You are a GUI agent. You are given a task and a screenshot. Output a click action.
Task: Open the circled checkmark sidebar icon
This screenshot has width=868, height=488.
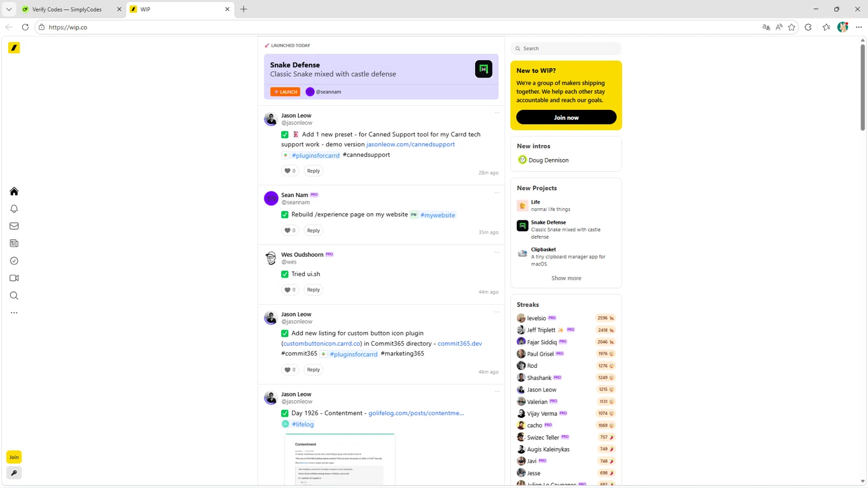pos(14,261)
